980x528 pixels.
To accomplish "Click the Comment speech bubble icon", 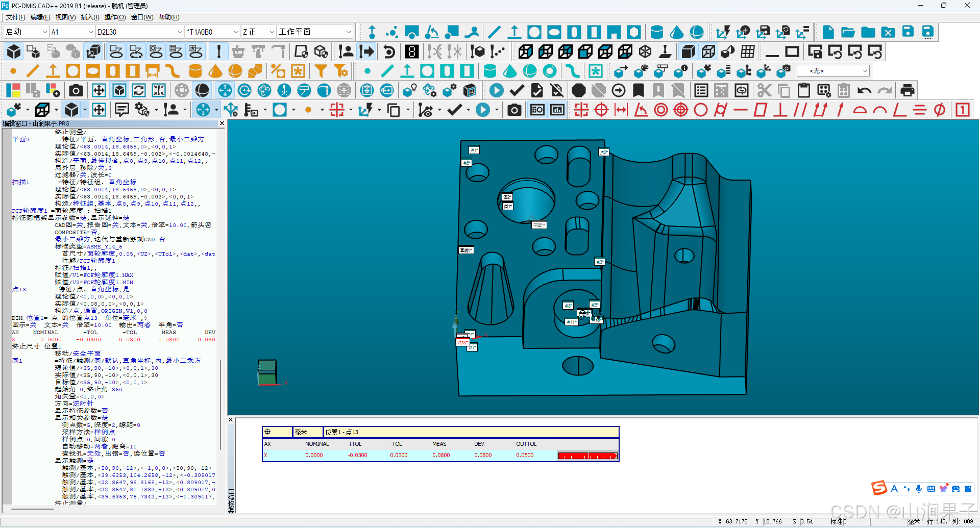I will 121,110.
